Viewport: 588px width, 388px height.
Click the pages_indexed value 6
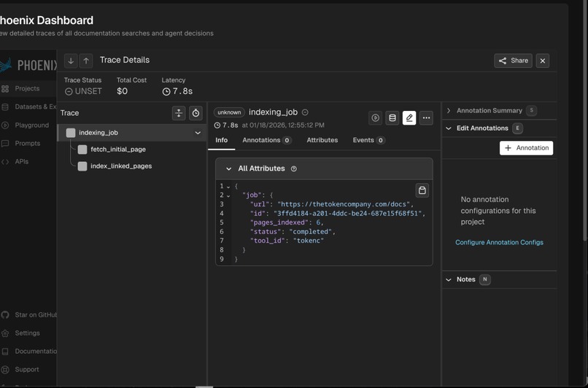click(x=318, y=222)
